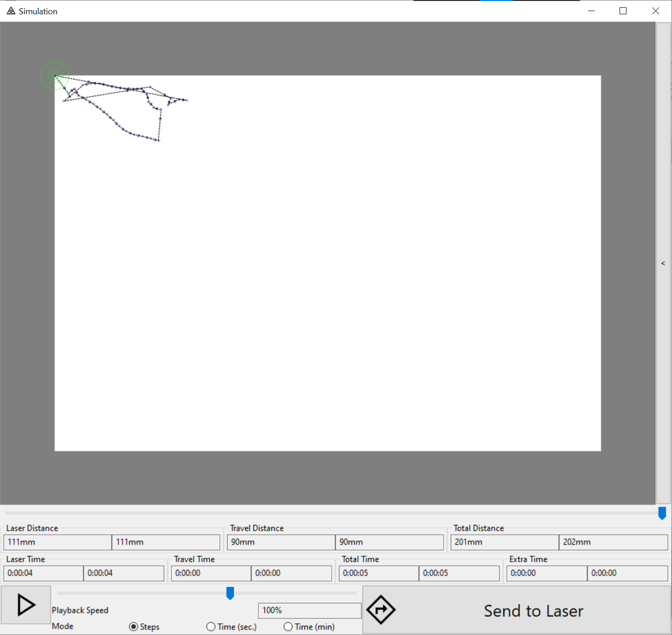
Task: Click the first Extra Time 0:00:00 field
Action: click(546, 573)
